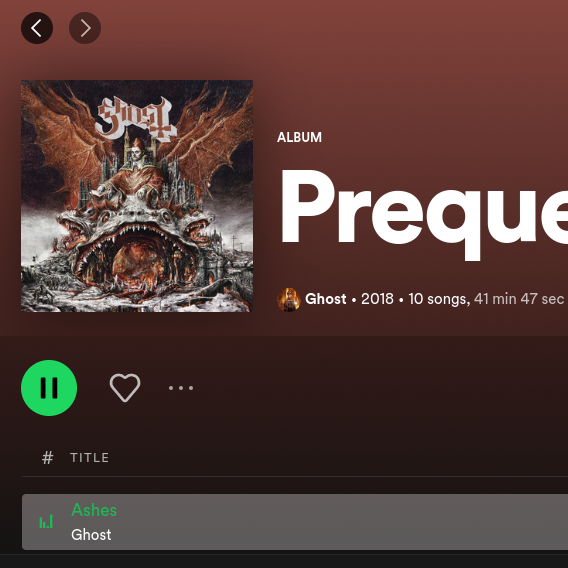Screen dimensions: 568x568
Task: Click the 10 songs count text
Action: pyautogui.click(x=439, y=299)
